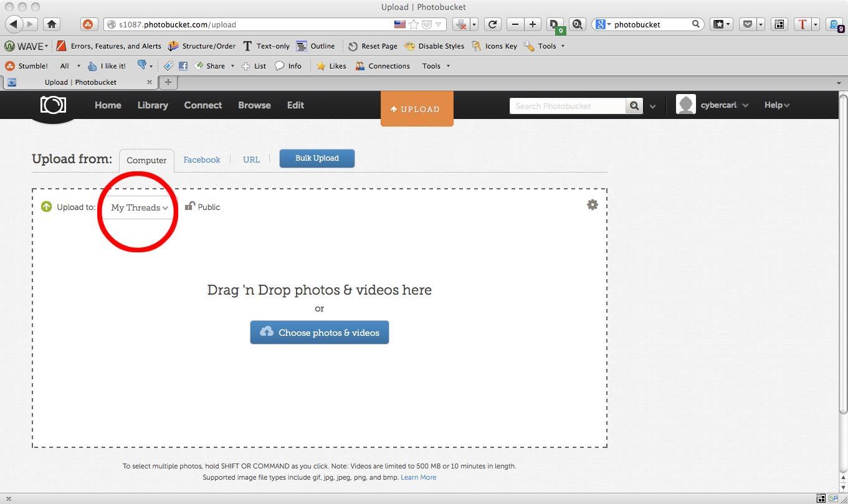Screen dimensions: 848x504
Task: Open Library in Photobucket navigation
Action: coord(153,105)
